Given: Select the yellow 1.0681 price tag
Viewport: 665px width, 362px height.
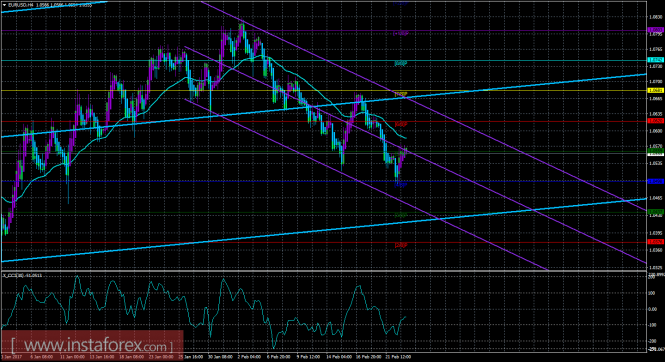Looking at the screenshot, I should click(x=655, y=90).
